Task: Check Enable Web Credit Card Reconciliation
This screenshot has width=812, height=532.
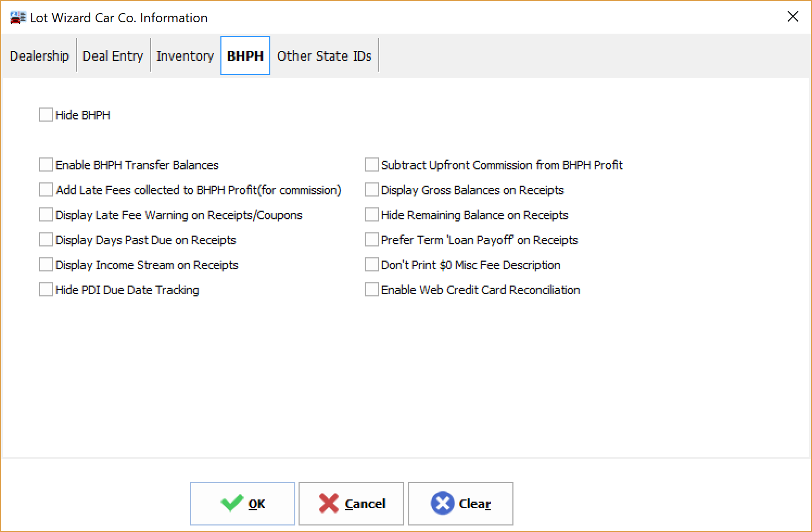Action: click(x=372, y=289)
